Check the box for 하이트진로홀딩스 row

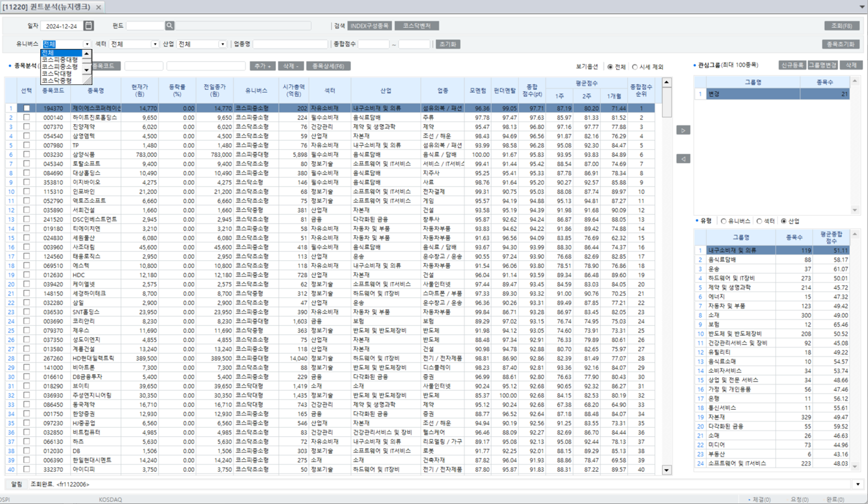26,117
